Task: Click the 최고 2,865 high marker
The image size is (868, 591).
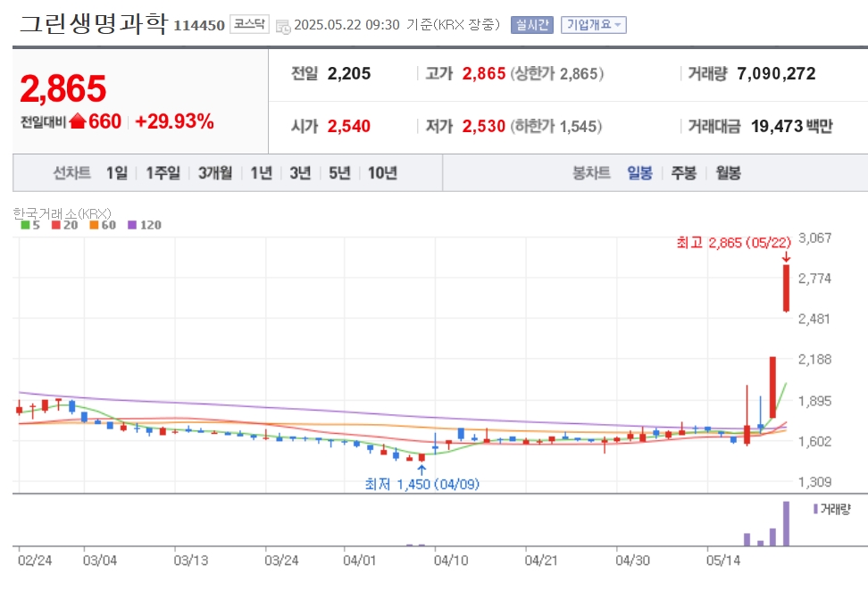Action: point(733,243)
